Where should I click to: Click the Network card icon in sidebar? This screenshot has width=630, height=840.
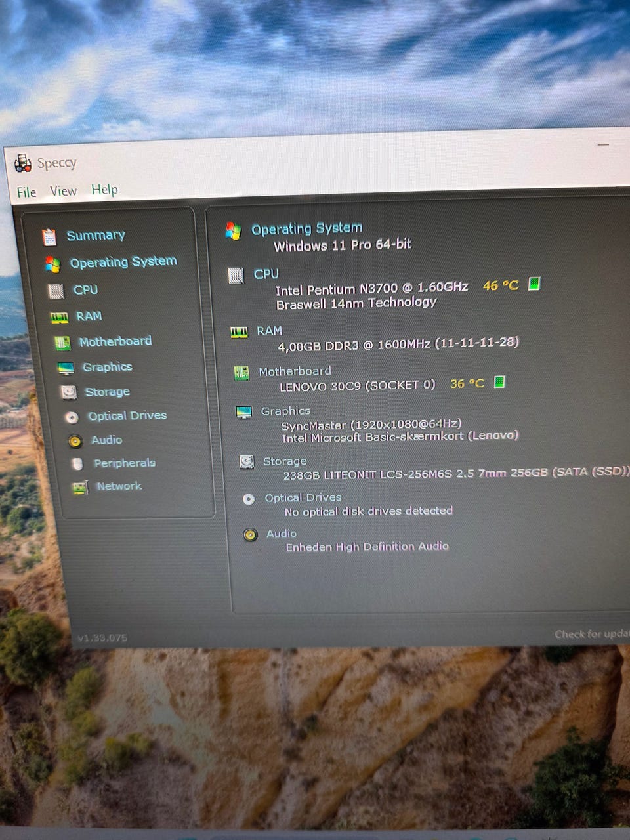pos(80,488)
